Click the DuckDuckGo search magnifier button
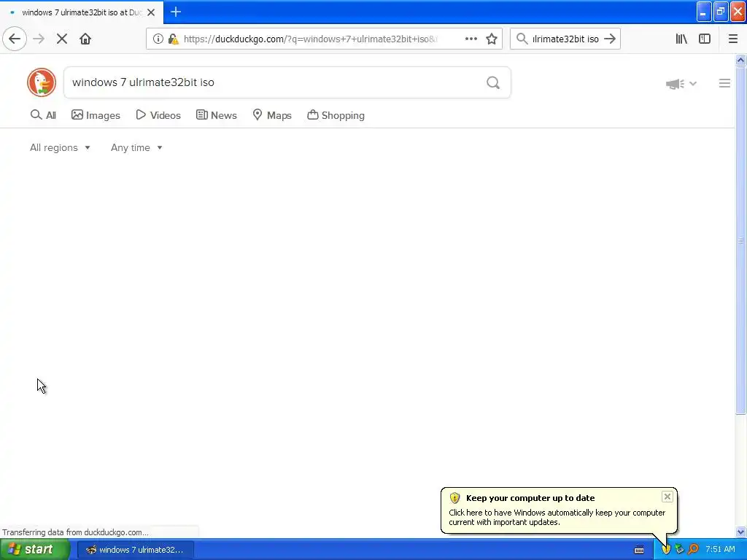The image size is (747, 560). 493,83
